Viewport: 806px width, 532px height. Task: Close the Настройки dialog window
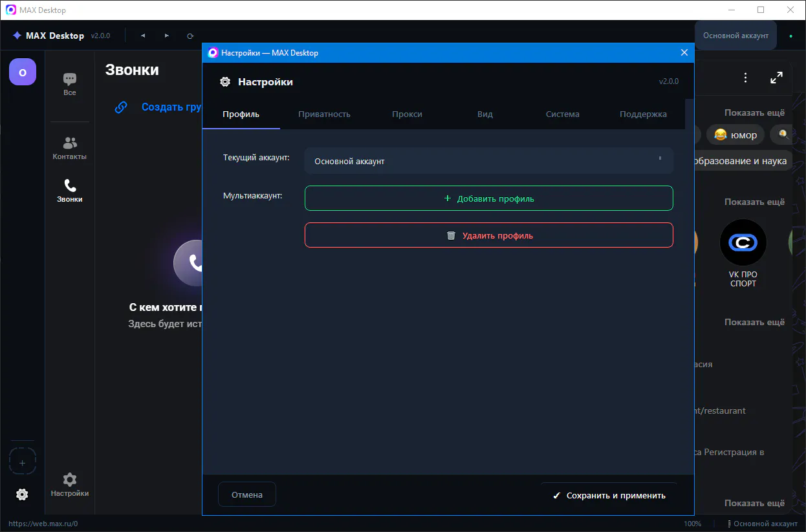coord(684,53)
